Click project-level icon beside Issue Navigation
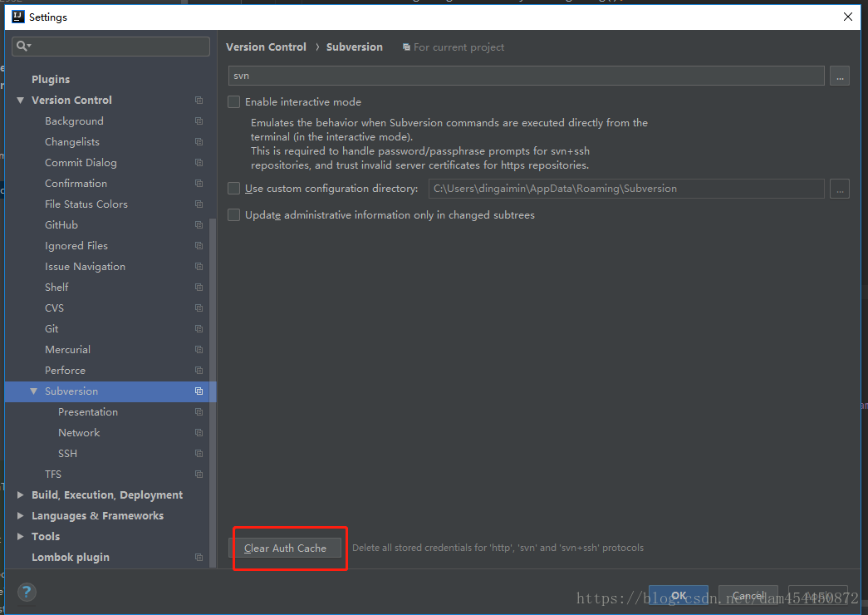The height and width of the screenshot is (615, 868). [x=199, y=267]
